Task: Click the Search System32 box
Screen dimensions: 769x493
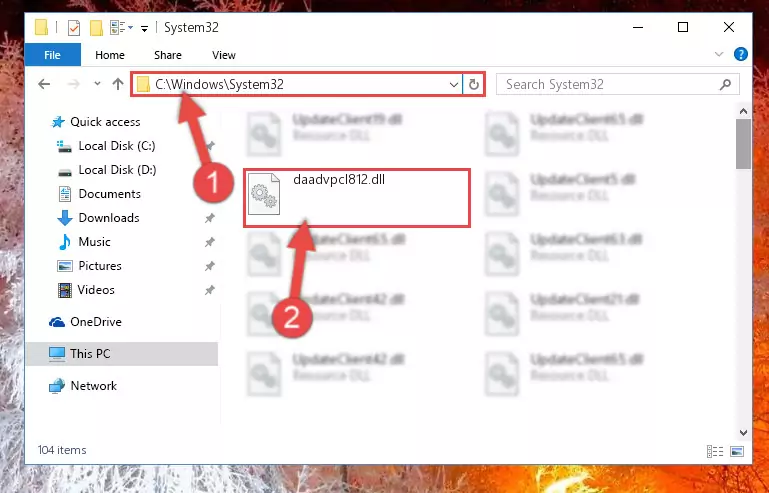Action: [x=617, y=84]
